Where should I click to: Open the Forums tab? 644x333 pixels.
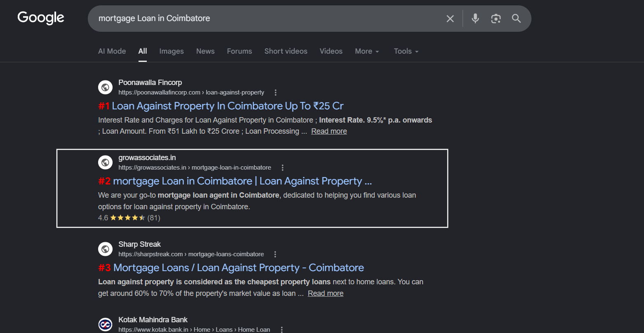pyautogui.click(x=240, y=51)
